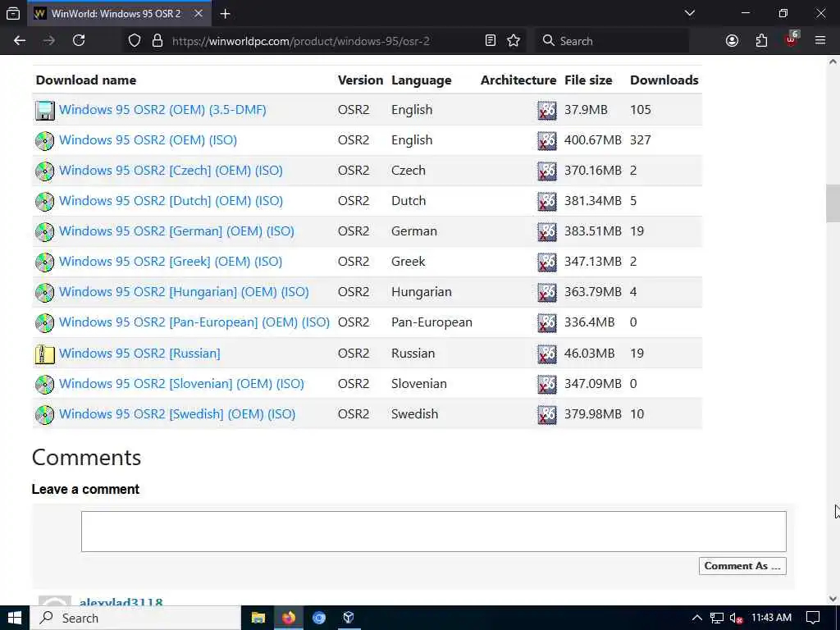Open the Firefox account icon
This screenshot has height=630, width=840.
pos(732,41)
